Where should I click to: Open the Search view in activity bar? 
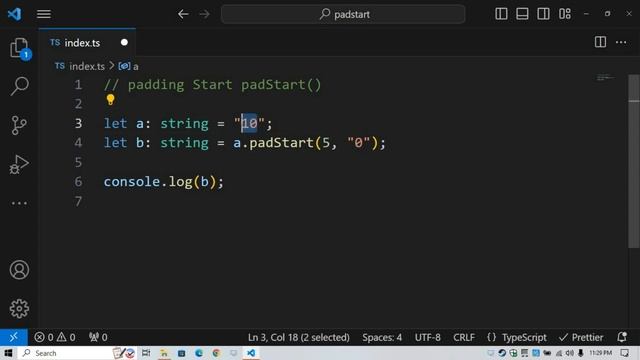(19, 86)
